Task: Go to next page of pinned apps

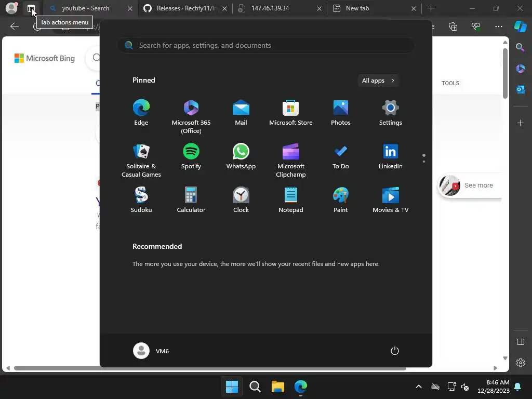Action: tap(424, 161)
